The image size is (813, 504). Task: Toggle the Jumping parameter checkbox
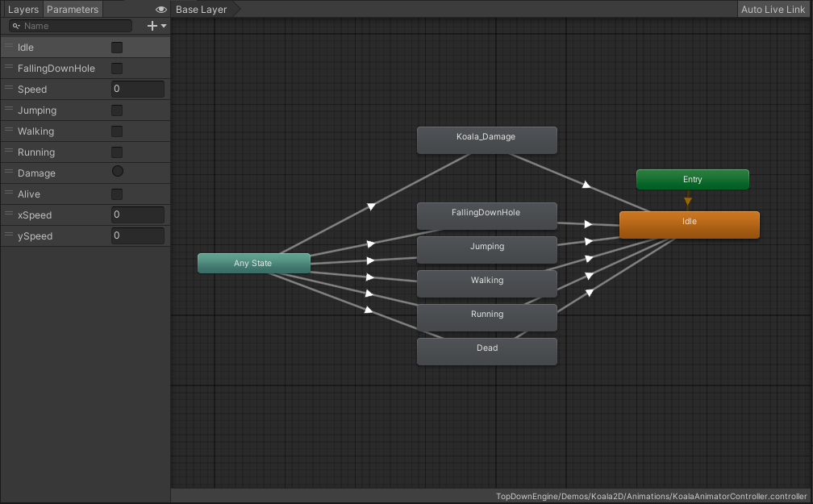117,110
